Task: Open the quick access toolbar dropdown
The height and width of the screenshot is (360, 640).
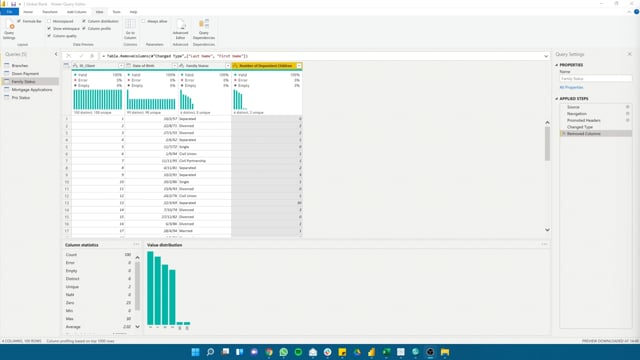Action: [20, 4]
